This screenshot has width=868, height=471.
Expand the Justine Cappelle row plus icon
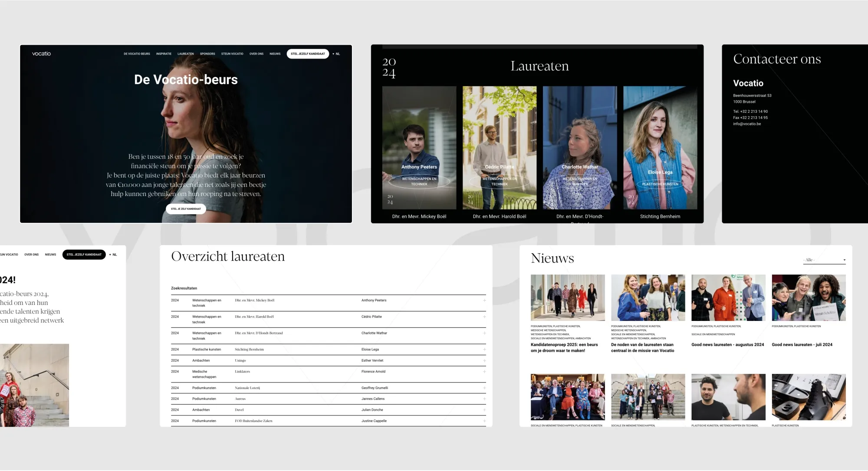coord(484,421)
